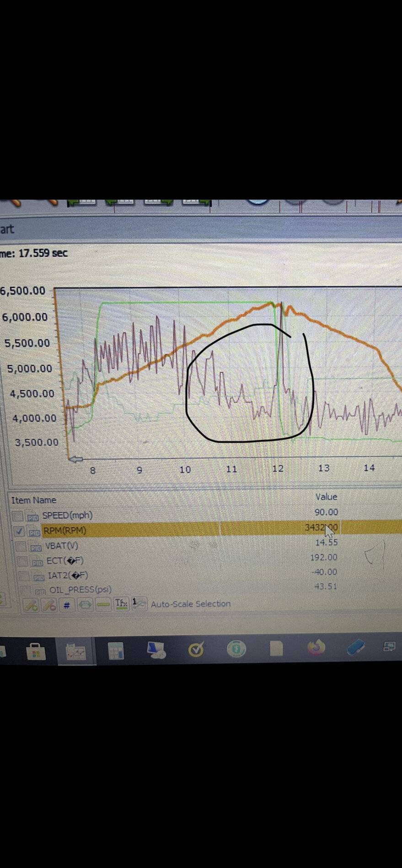Click the green circular shield icon in taskbar
This screenshot has height=868, width=402.
click(236, 648)
